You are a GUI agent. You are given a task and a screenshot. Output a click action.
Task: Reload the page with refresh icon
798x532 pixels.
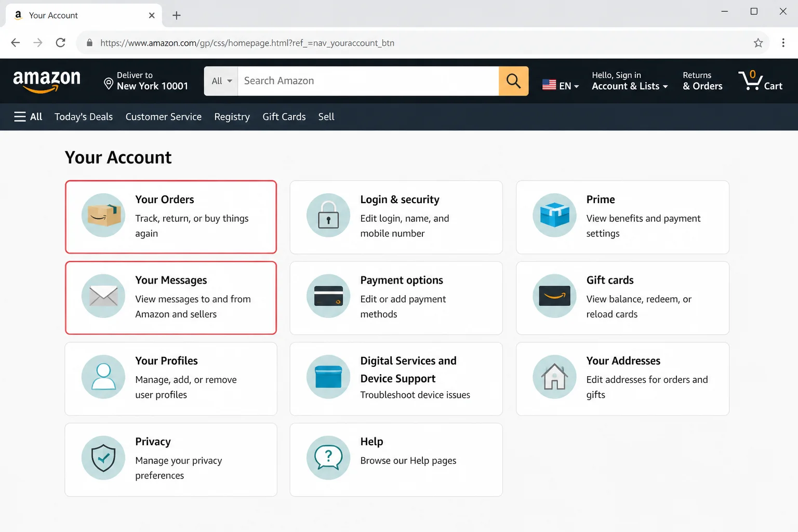[61, 43]
